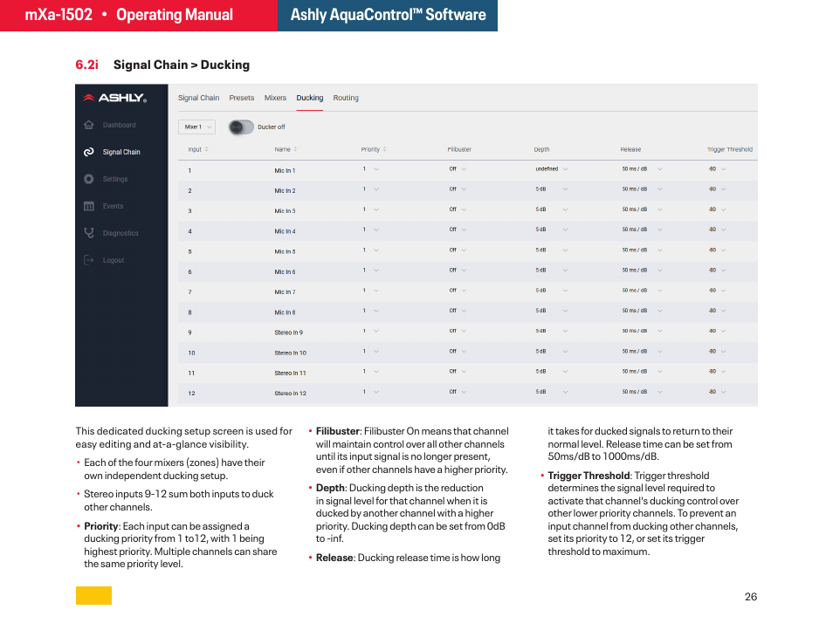
Task: Open the Settings gear icon
Action: [89, 179]
